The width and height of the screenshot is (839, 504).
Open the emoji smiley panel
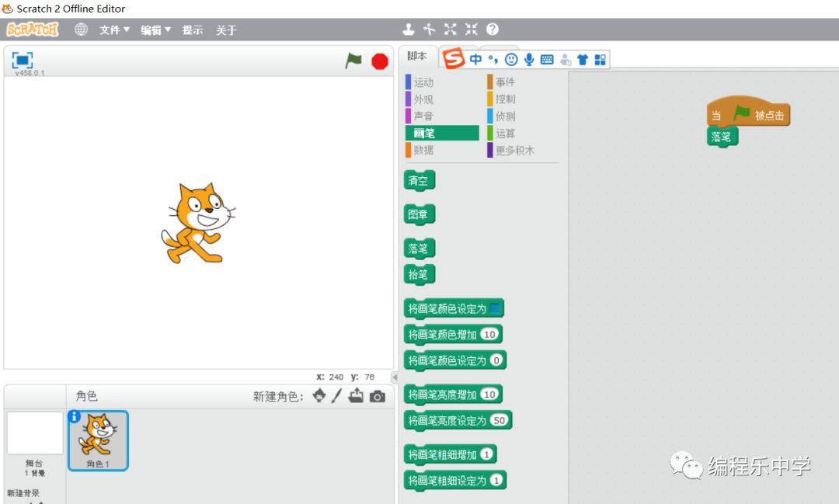click(x=511, y=59)
